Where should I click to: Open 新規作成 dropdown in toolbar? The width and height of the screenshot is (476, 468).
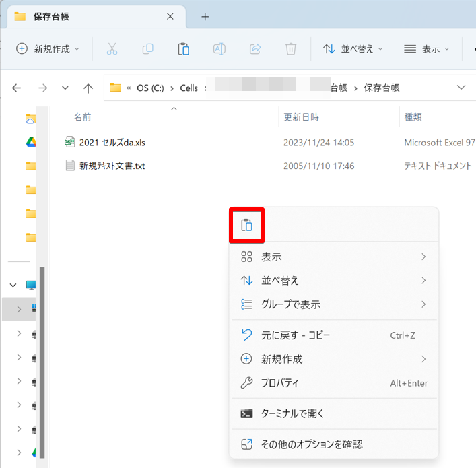[48, 49]
